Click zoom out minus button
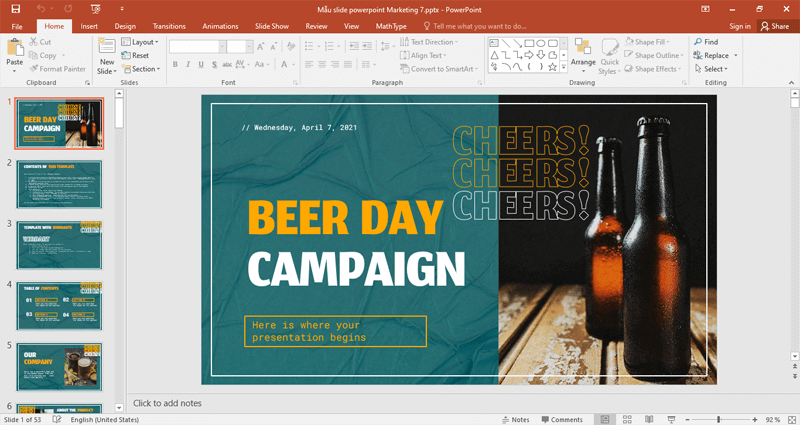 (x=687, y=419)
